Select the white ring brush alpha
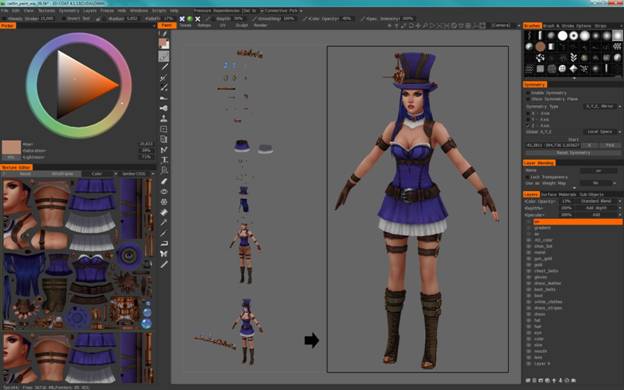Viewport: 624px width, 390px height. click(x=573, y=36)
